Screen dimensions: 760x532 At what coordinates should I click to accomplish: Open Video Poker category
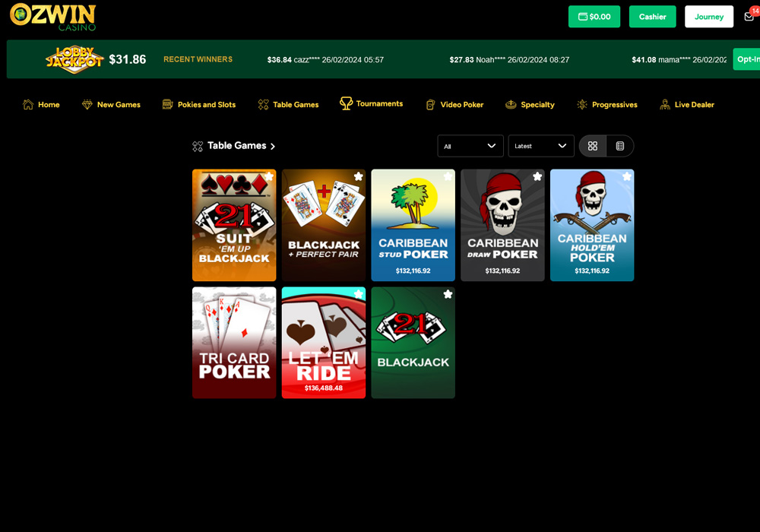click(454, 105)
